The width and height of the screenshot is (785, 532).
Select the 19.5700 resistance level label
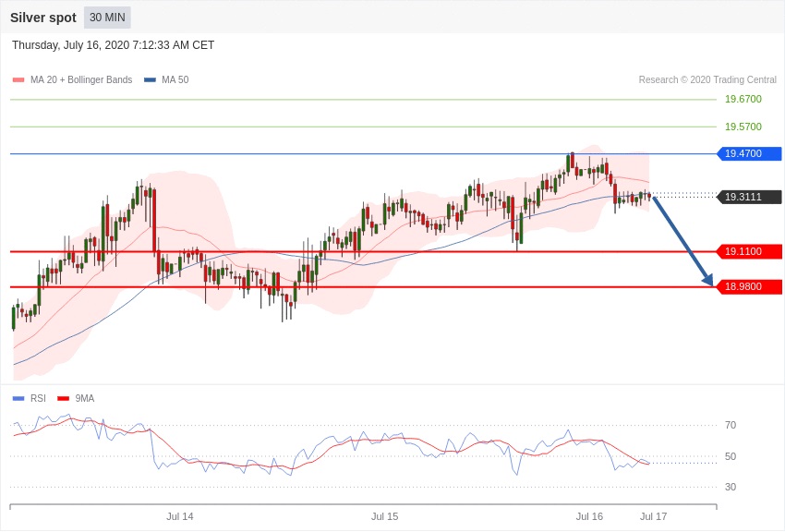coord(743,127)
